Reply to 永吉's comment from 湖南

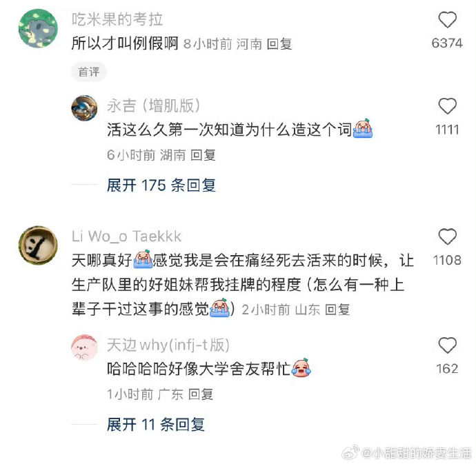(x=203, y=155)
